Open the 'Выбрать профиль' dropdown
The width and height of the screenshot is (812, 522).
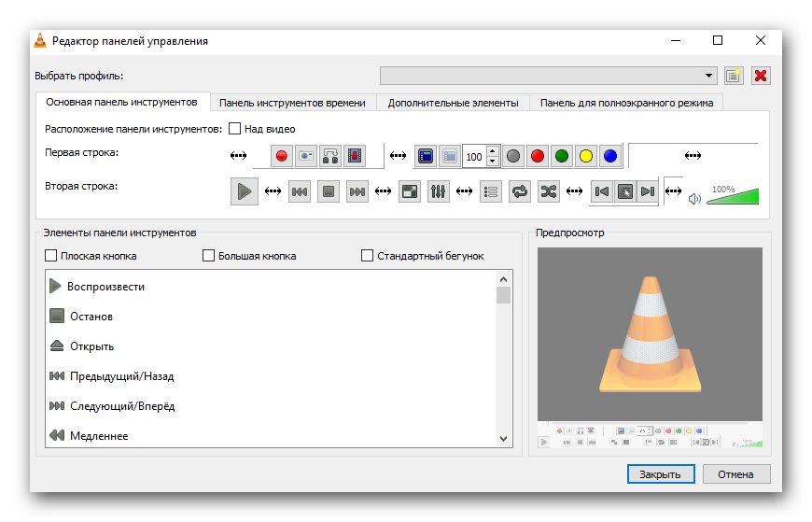pyautogui.click(x=549, y=76)
